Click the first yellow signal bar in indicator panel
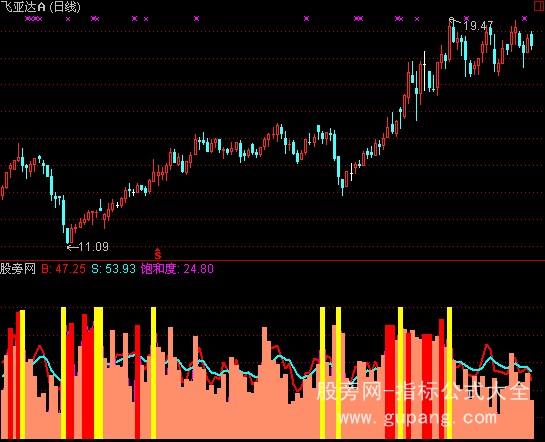Image resolution: width=545 pixels, height=442 pixels. point(23,374)
